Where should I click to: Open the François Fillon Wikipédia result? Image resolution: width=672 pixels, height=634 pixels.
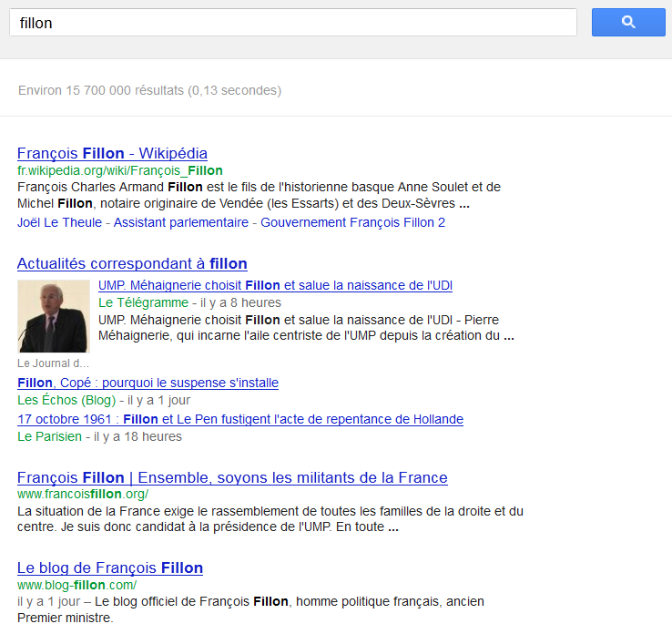(x=112, y=153)
